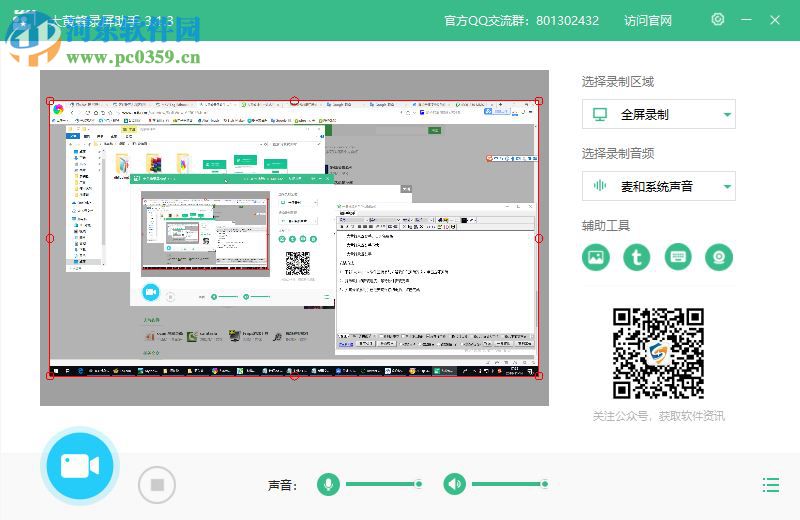Screen dimensions: 800x520
Task: Click the top-right red selection handle
Action: (x=539, y=101)
